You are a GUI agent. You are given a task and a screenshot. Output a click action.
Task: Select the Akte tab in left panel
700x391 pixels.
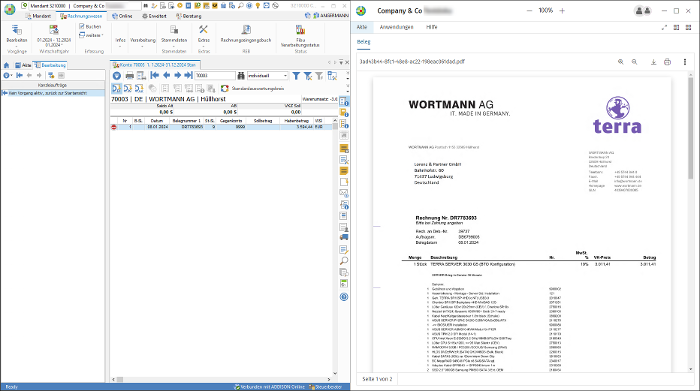pyautogui.click(x=23, y=65)
